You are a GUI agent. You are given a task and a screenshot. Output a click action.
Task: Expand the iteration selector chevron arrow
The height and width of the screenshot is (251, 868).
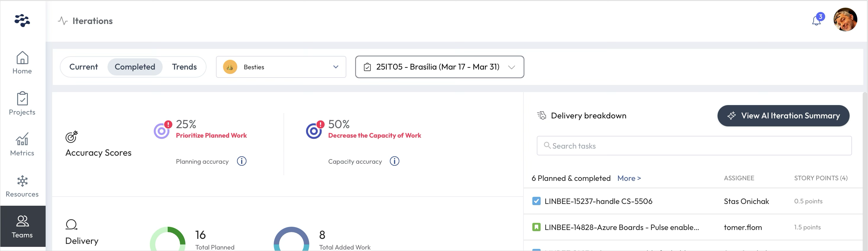(512, 67)
